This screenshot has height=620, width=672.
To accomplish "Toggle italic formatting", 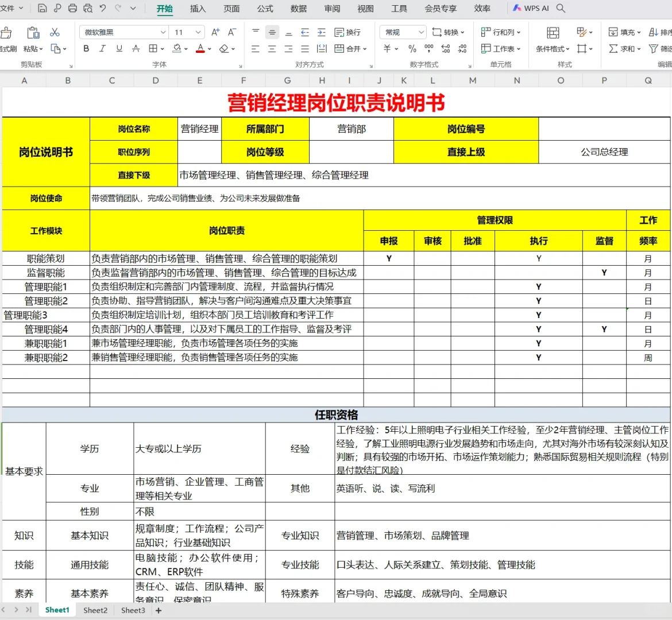I will [x=102, y=49].
